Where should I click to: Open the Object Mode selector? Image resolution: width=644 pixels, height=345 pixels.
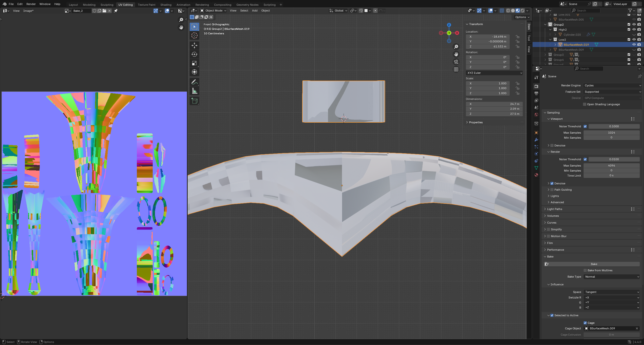tap(213, 11)
